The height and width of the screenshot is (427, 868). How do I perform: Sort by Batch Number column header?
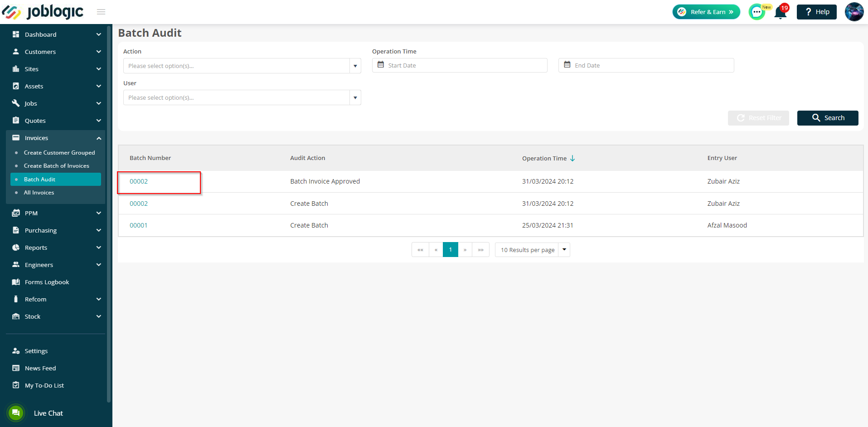coord(150,158)
